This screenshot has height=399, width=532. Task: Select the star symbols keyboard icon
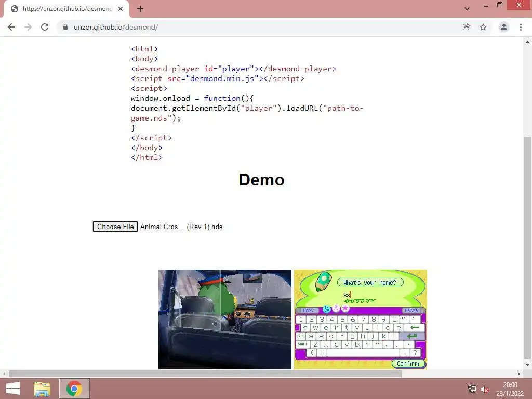pyautogui.click(x=345, y=309)
